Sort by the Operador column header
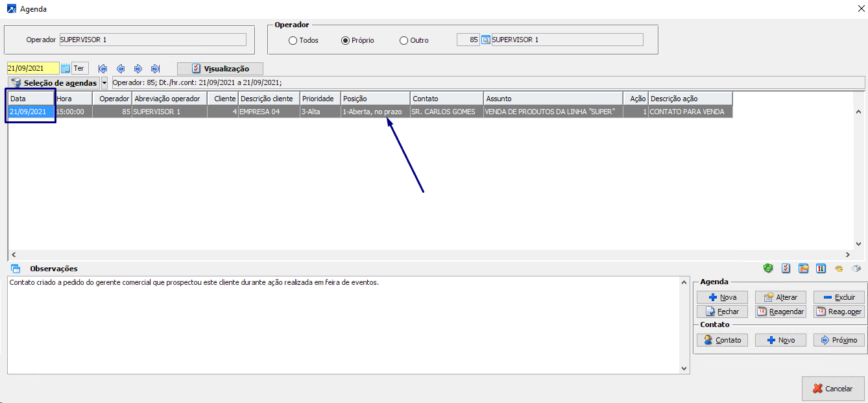Screen dimensions: 868x403 coord(112,99)
